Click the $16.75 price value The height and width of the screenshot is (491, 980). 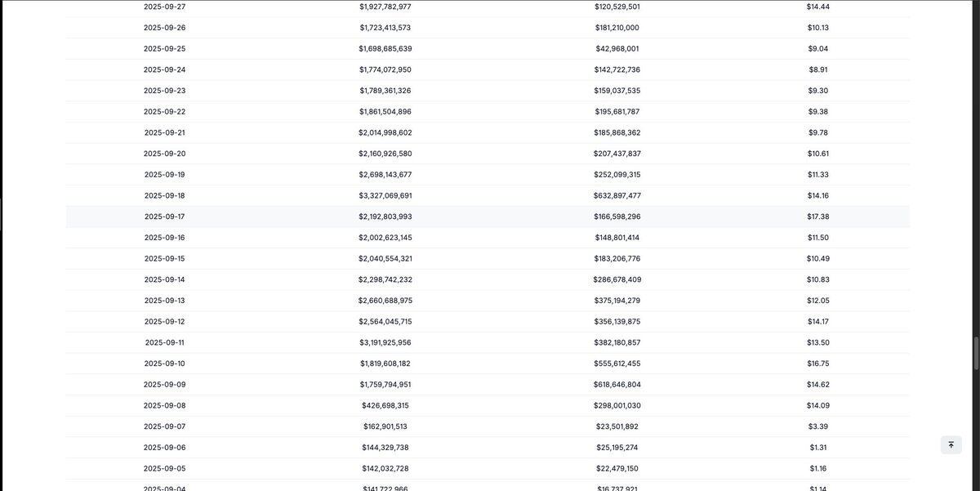point(818,364)
